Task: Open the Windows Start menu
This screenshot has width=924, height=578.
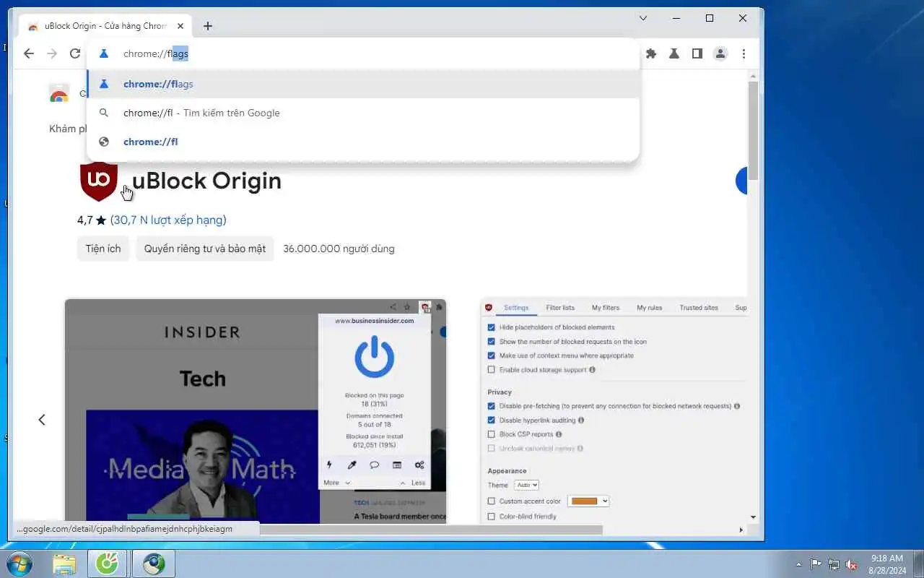Action: coord(19,564)
